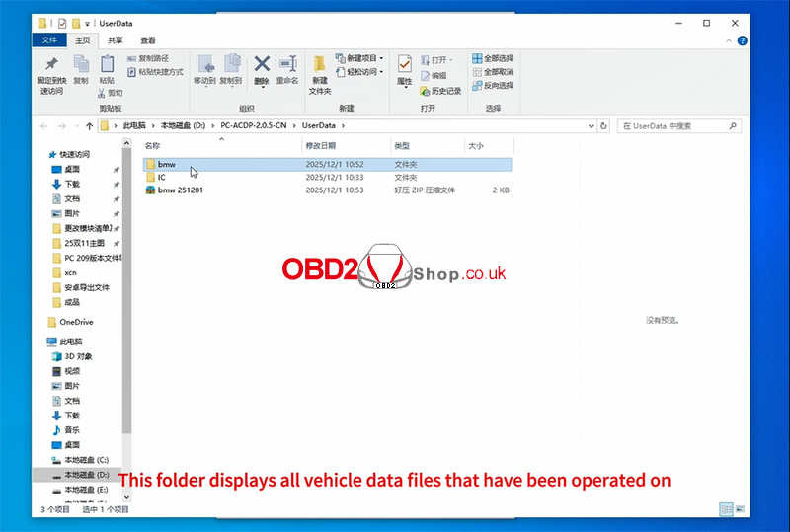Open the View (查看) ribbon tab
790x532 pixels.
click(147, 40)
